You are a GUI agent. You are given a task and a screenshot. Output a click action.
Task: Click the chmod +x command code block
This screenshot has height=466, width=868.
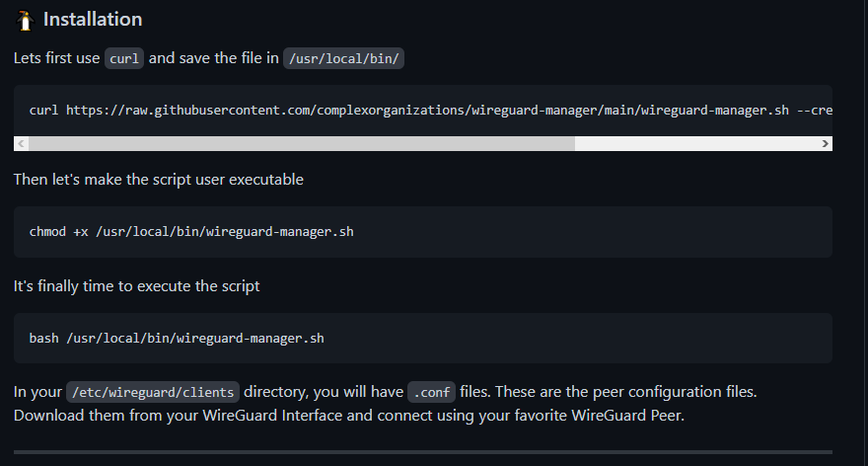click(423, 232)
